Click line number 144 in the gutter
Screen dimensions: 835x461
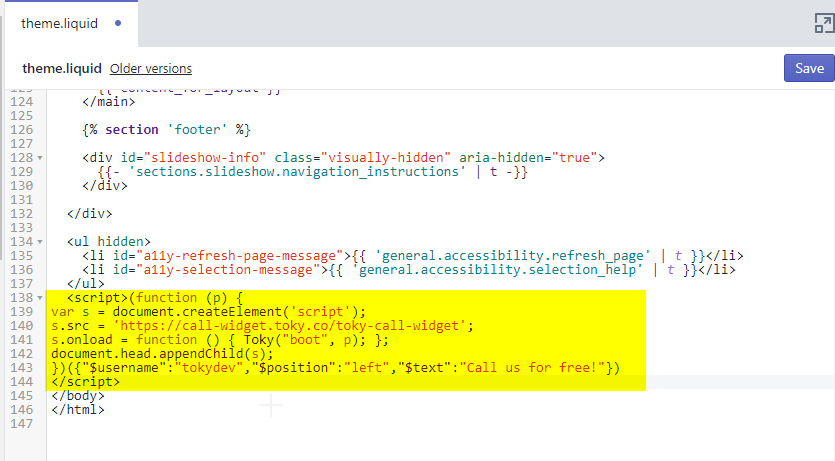[22, 382]
